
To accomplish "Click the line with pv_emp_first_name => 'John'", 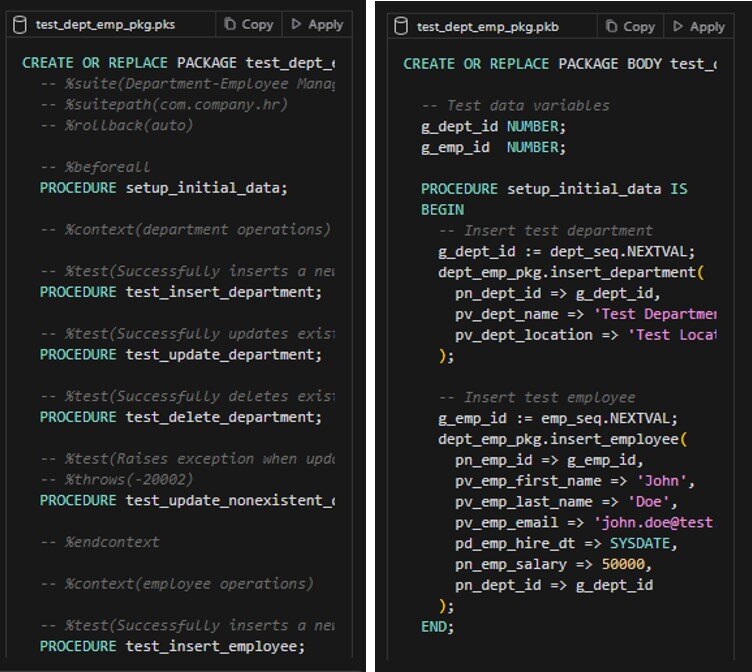I will point(575,481).
